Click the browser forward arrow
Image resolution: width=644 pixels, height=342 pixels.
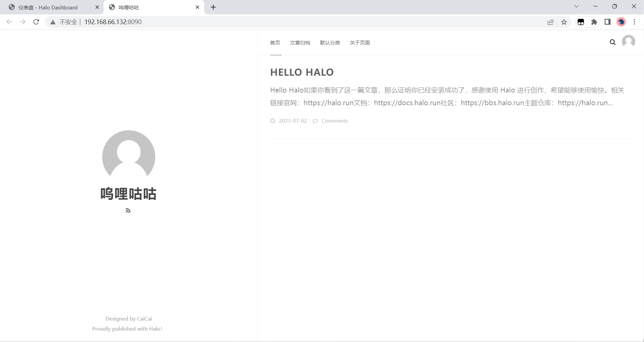22,22
